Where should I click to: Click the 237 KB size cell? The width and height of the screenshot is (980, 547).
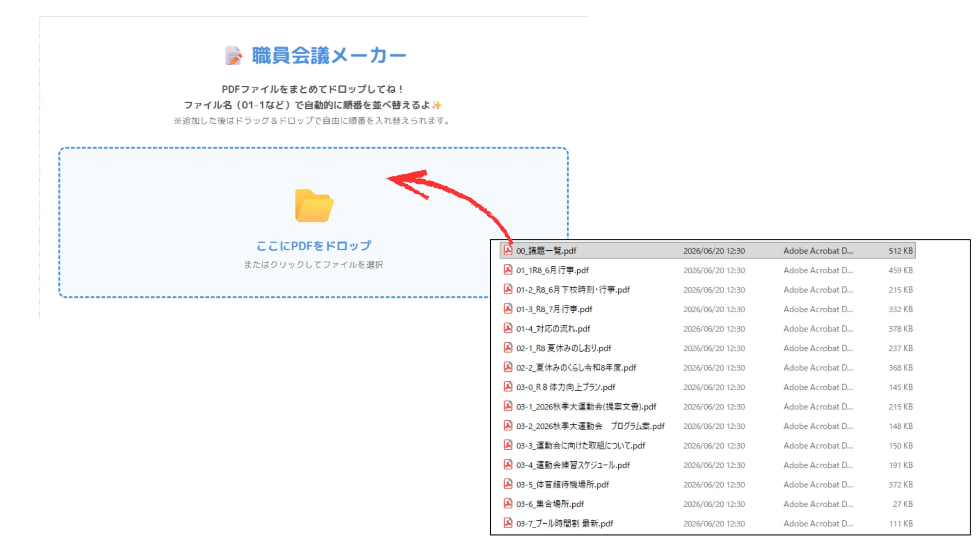900,349
